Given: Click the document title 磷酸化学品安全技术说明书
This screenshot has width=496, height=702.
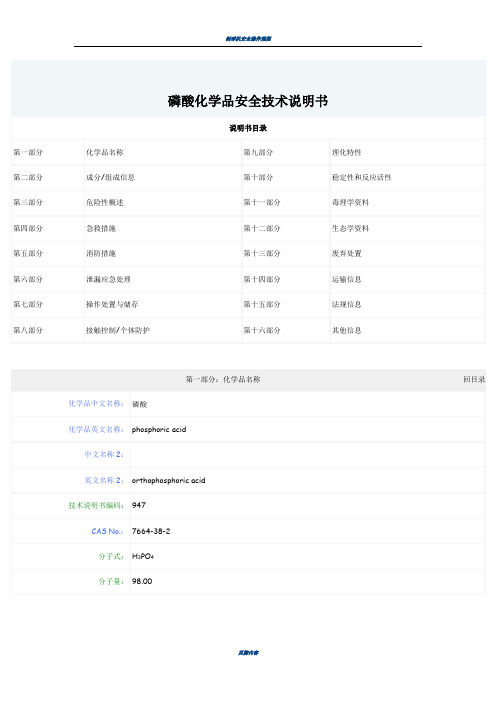Looking at the screenshot, I should pos(248,101).
